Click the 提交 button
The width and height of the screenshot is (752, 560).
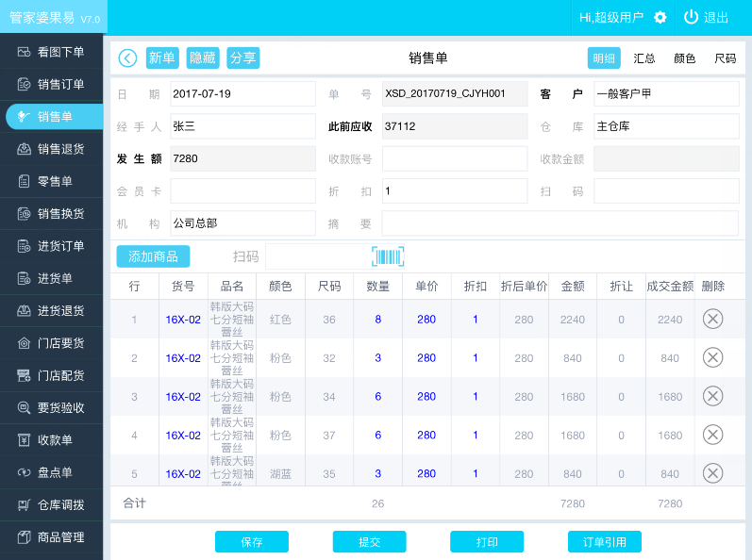(x=369, y=542)
